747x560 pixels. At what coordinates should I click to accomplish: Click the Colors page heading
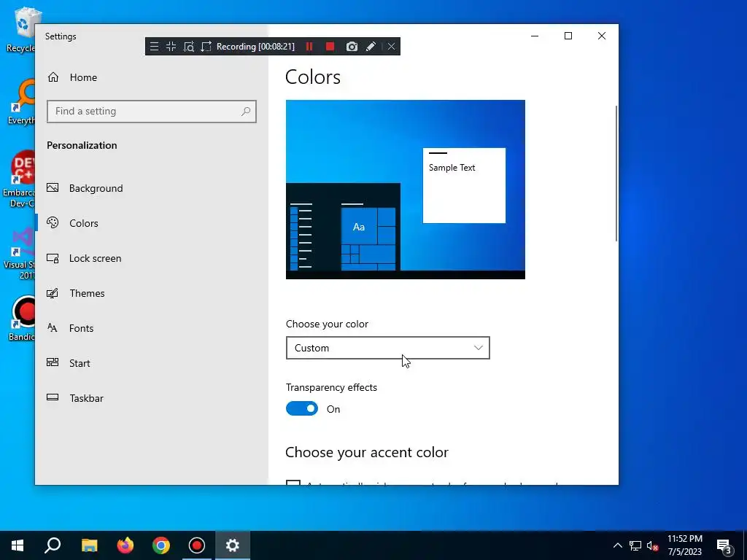click(313, 77)
